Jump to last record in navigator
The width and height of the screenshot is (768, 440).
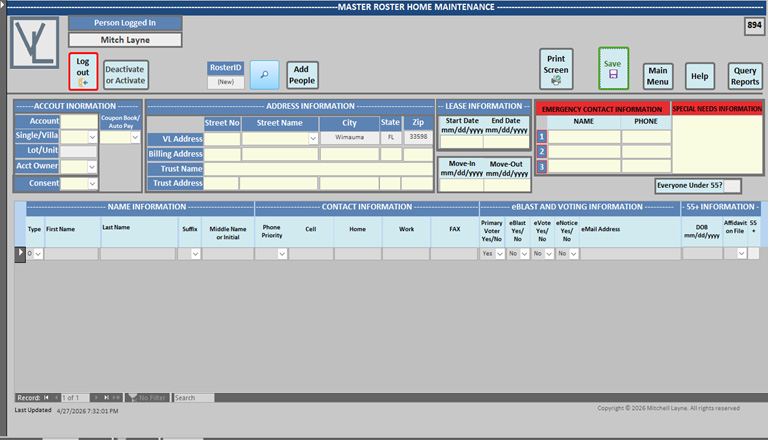point(105,398)
